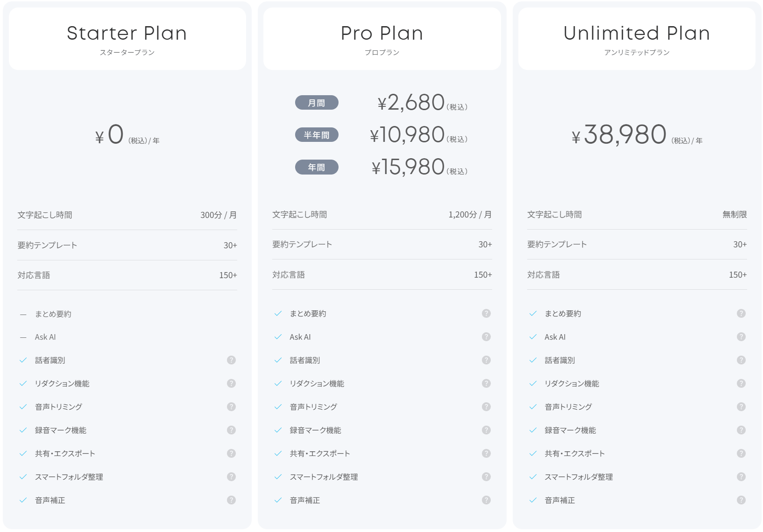Click the Unlimited ¥38,980 price
The image size is (763, 532).
(625, 135)
